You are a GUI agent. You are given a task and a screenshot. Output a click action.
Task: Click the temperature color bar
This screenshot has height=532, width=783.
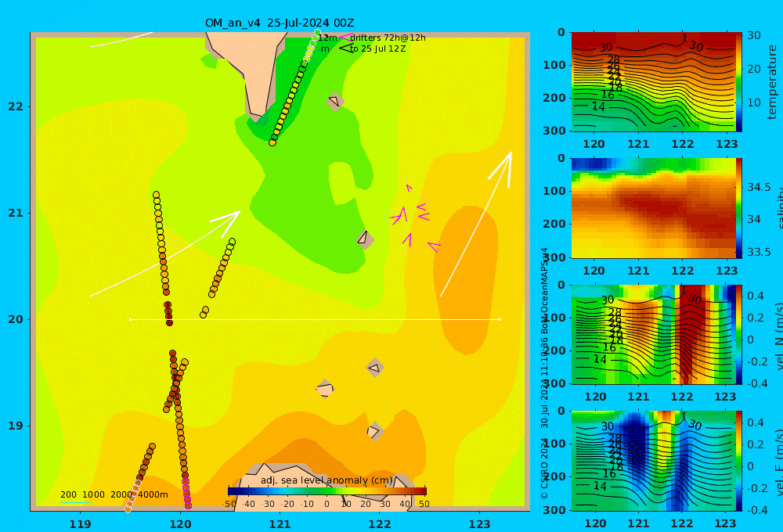(739, 82)
